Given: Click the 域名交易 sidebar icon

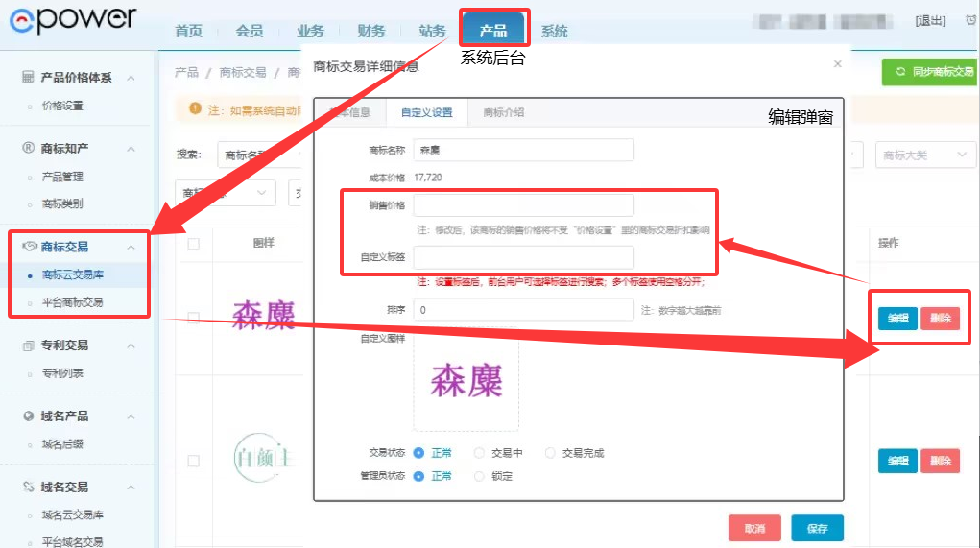Looking at the screenshot, I should click(x=29, y=488).
